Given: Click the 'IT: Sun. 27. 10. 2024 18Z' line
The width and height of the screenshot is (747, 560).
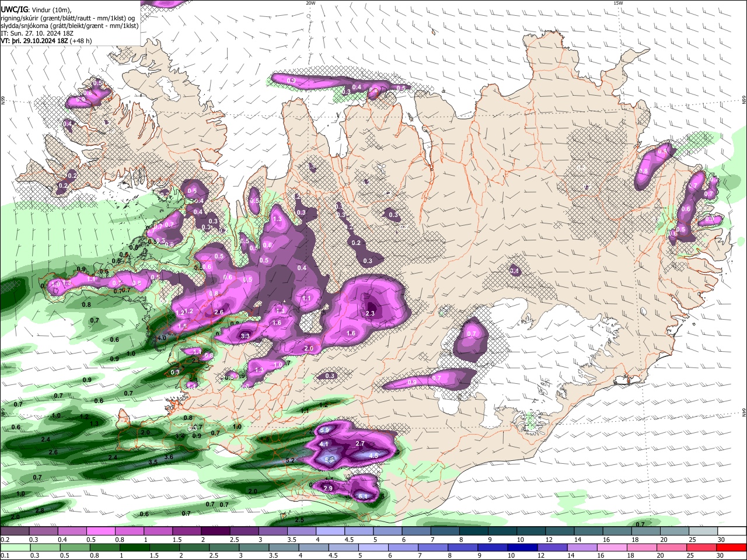Looking at the screenshot, I should click(37, 33).
